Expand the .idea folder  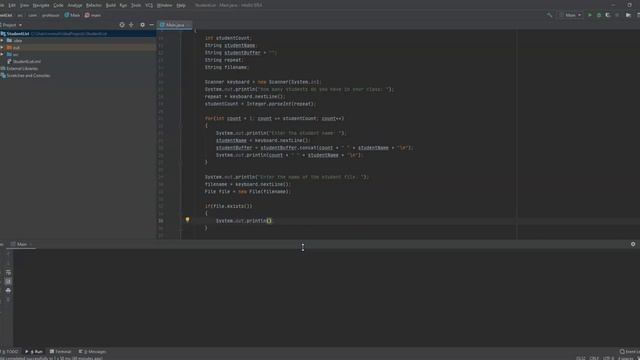[x=2, y=41]
